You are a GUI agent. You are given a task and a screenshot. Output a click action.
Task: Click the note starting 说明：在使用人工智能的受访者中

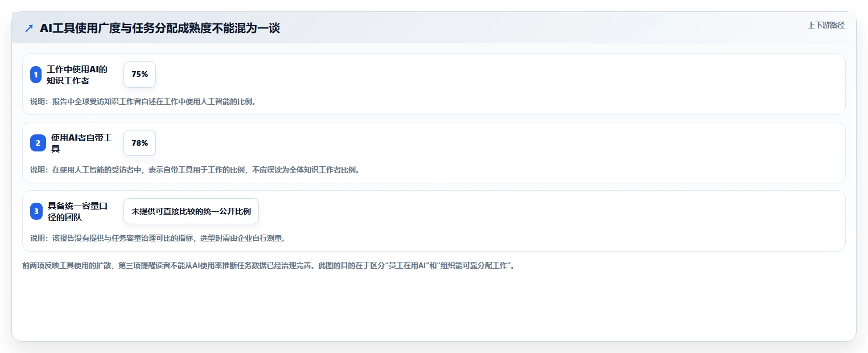click(195, 170)
